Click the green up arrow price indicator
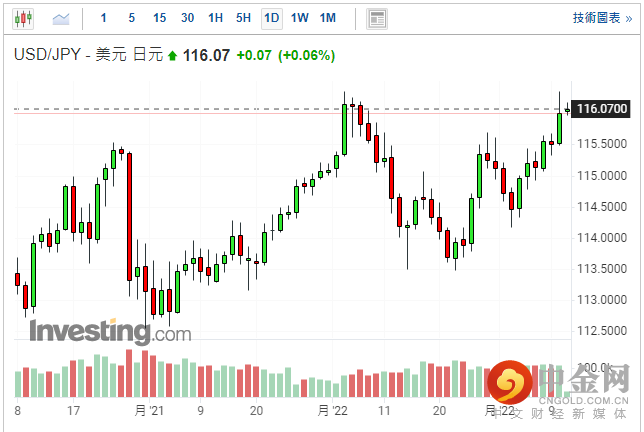 (x=172, y=56)
